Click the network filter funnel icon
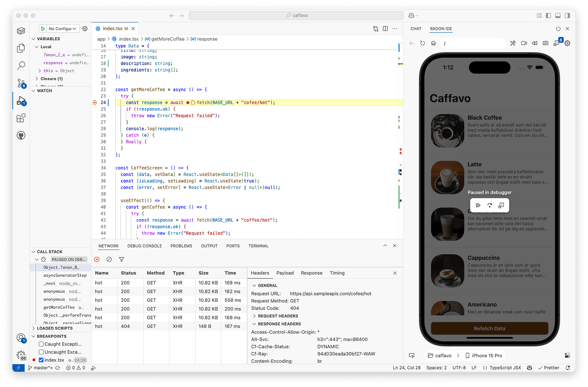 121,259
